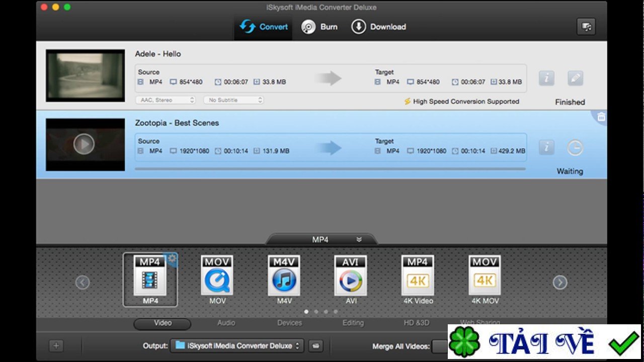This screenshot has width=644, height=362.
Task: Click the info icon for Adele - Hello
Action: [x=546, y=78]
